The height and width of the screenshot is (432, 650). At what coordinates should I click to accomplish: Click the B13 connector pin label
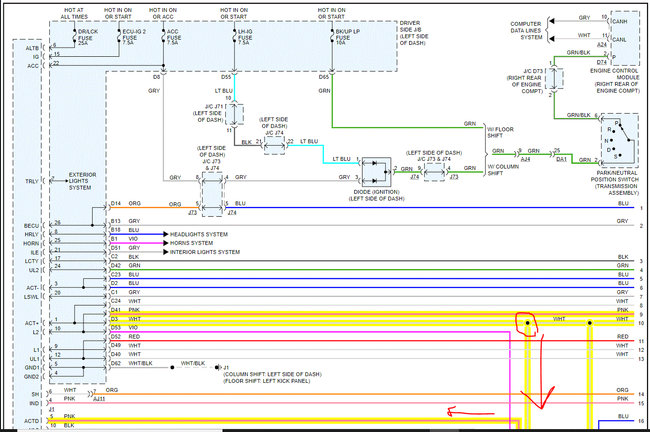(116, 221)
